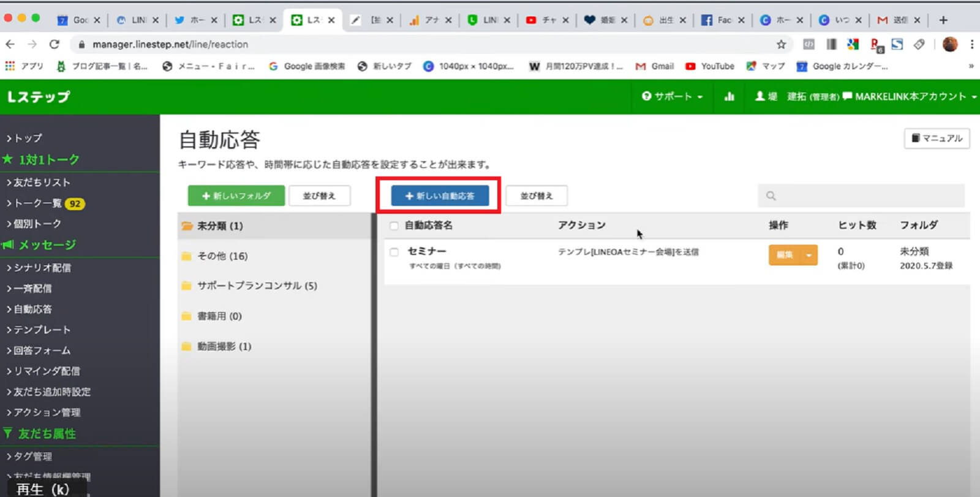The width and height of the screenshot is (980, 497).
Task: Reload the page with refresh icon
Action: click(x=55, y=44)
